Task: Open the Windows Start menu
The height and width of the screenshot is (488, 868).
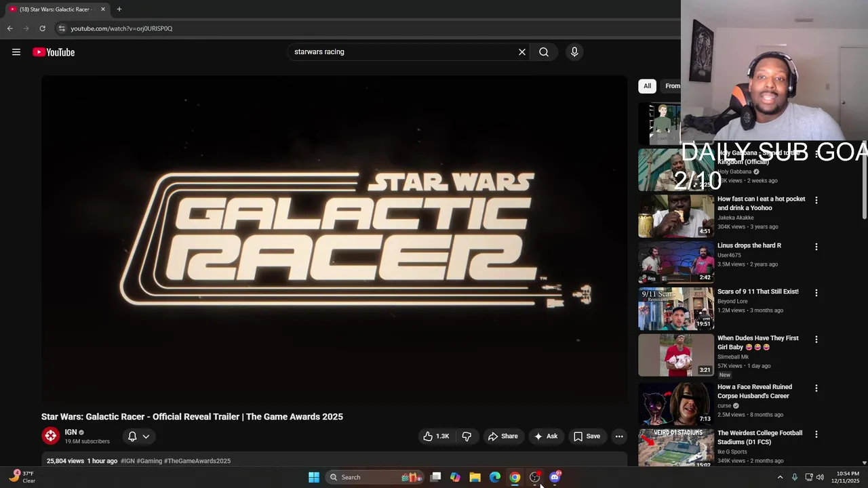Action: [x=314, y=477]
